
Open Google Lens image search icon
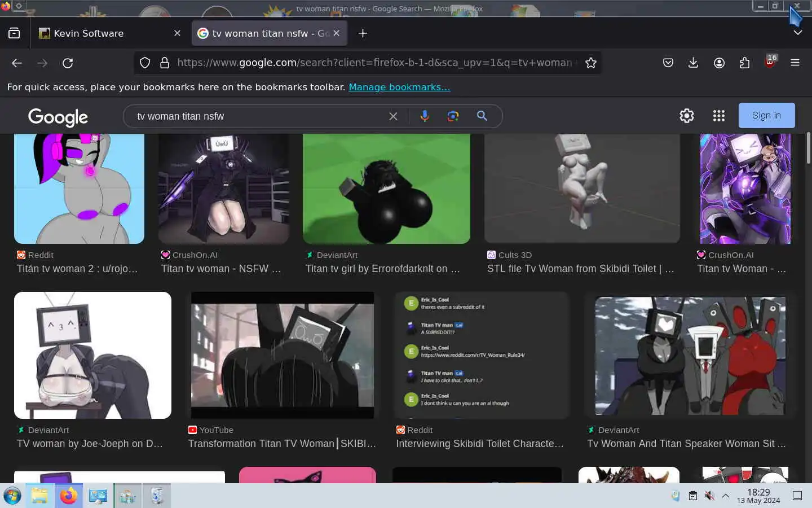point(453,116)
